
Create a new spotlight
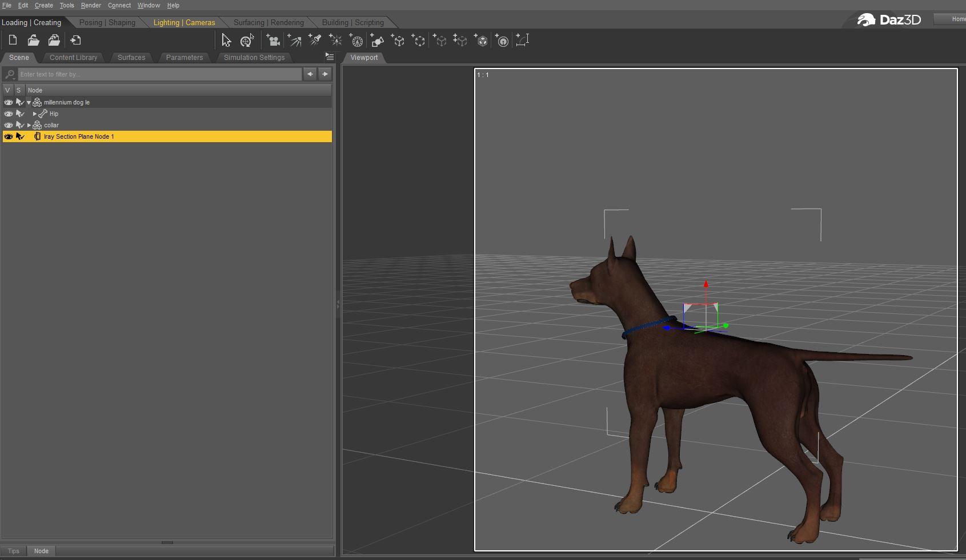[x=315, y=40]
